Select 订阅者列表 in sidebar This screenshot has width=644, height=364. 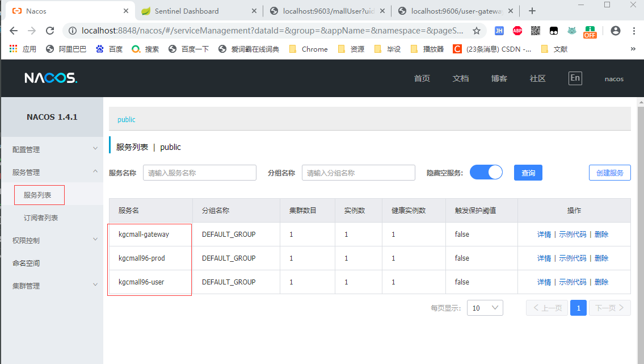pos(41,217)
